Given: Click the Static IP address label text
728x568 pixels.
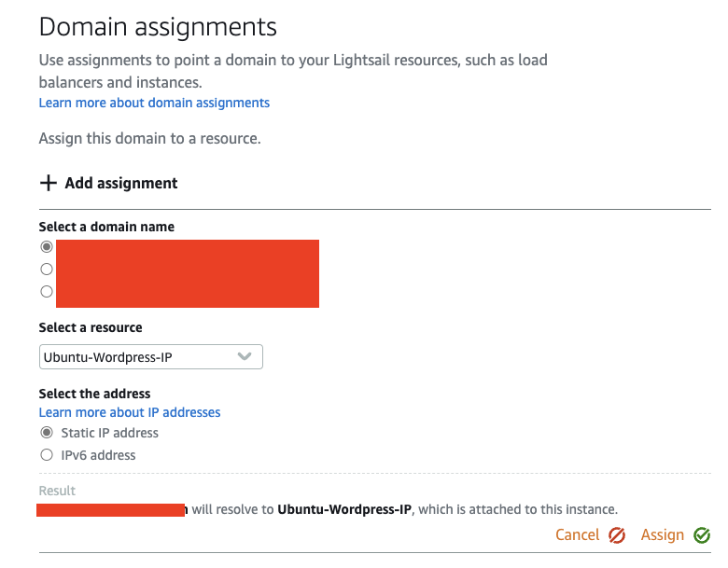Looking at the screenshot, I should pyautogui.click(x=110, y=433).
